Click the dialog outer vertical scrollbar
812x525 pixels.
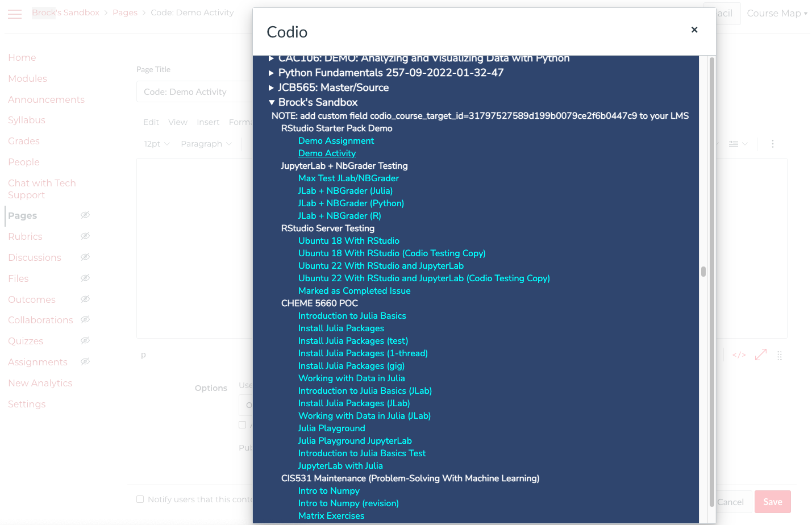click(712, 282)
